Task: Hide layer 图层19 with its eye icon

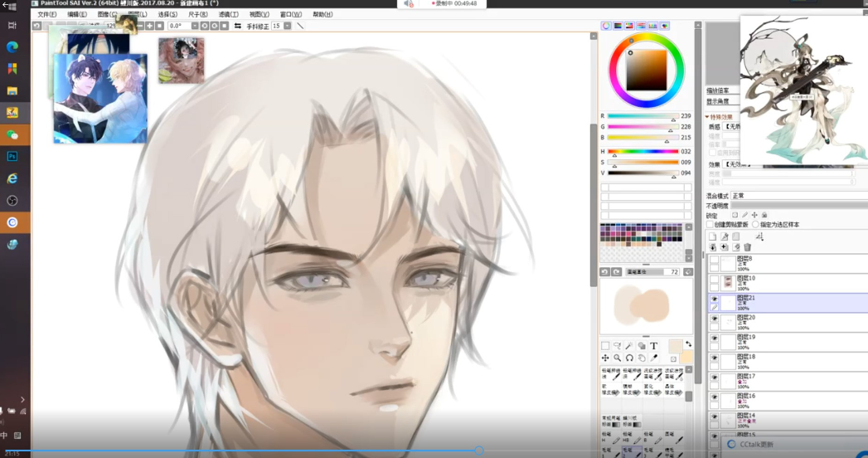Action: coord(714,339)
